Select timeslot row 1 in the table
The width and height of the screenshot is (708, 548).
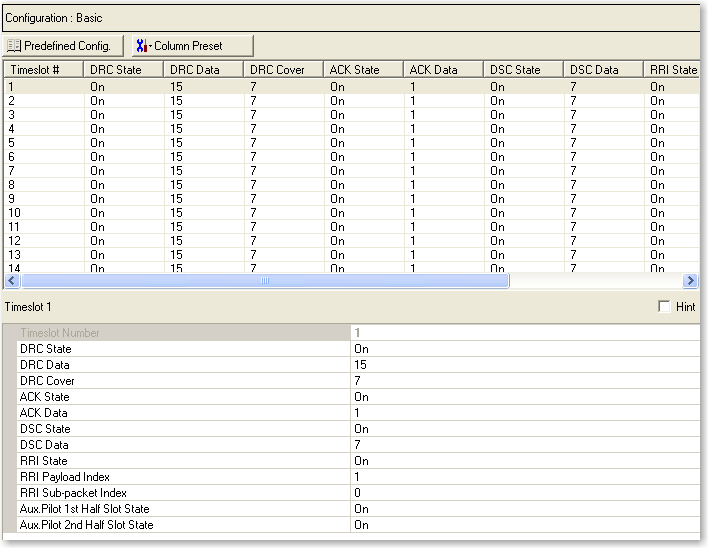tap(352, 87)
